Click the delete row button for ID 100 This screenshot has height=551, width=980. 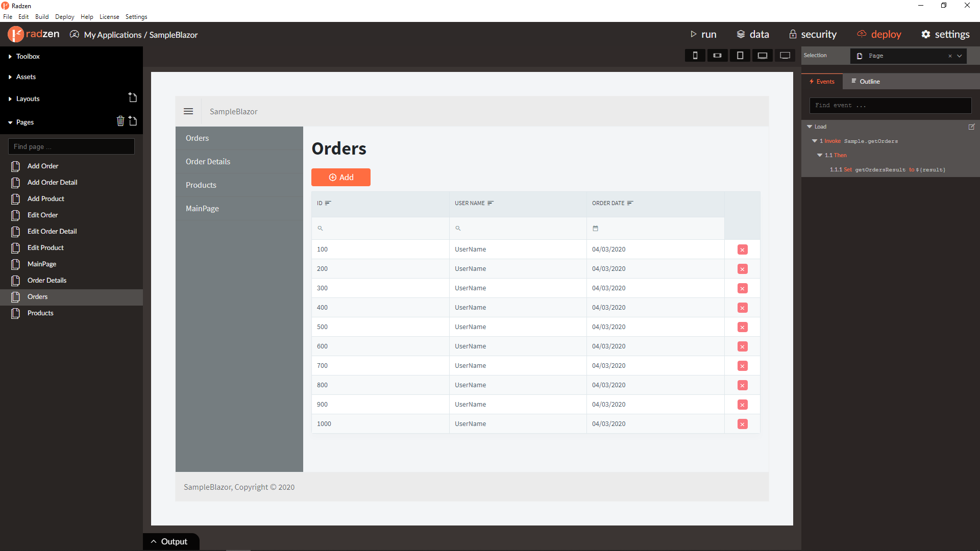[743, 249]
